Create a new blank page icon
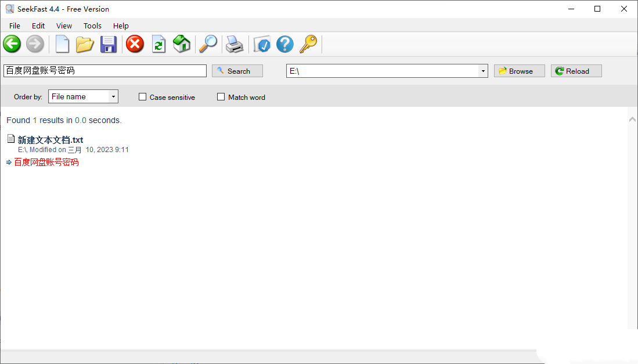 click(x=62, y=44)
